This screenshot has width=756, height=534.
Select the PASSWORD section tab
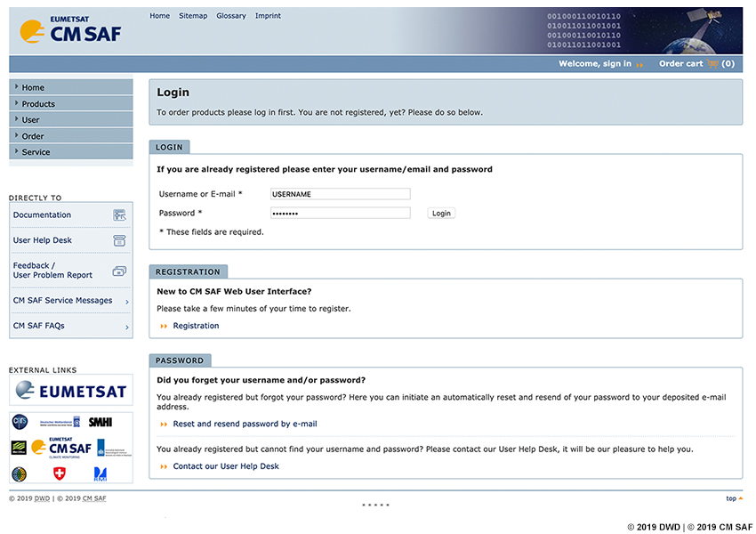tap(180, 360)
